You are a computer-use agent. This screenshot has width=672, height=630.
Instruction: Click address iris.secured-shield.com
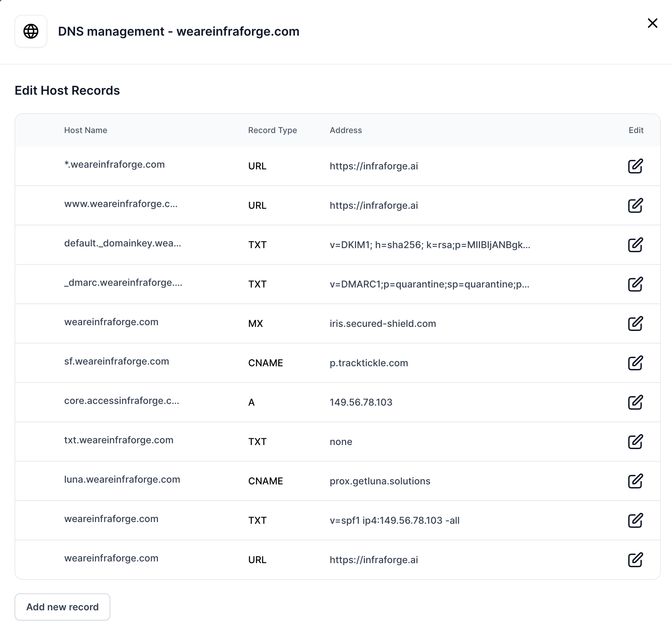click(383, 323)
